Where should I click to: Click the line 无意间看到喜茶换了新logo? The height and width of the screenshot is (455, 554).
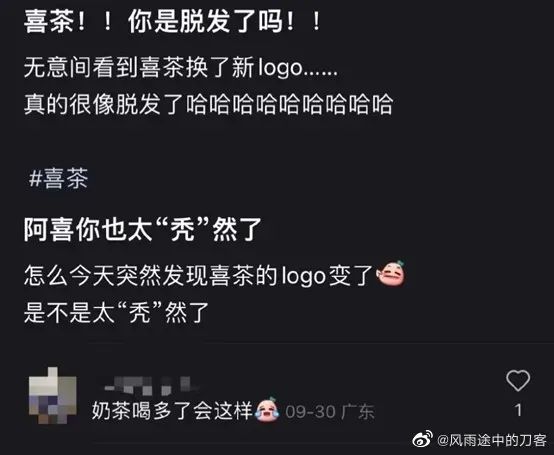click(x=181, y=67)
